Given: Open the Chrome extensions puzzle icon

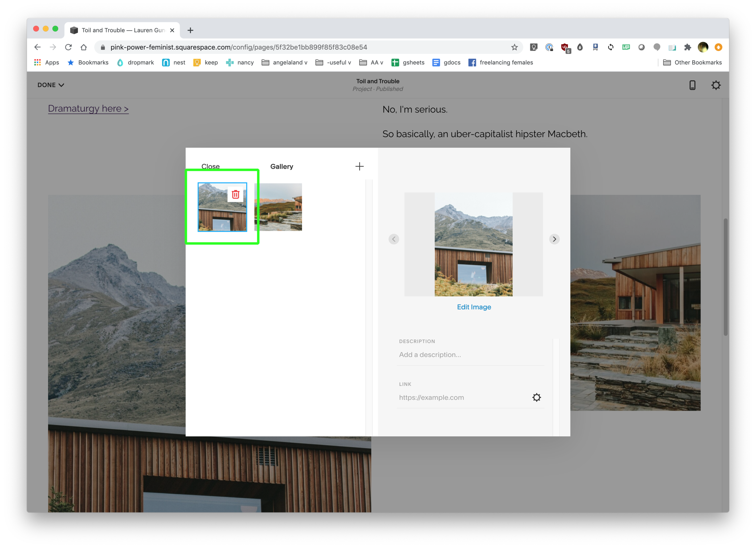Looking at the screenshot, I should coord(687,48).
